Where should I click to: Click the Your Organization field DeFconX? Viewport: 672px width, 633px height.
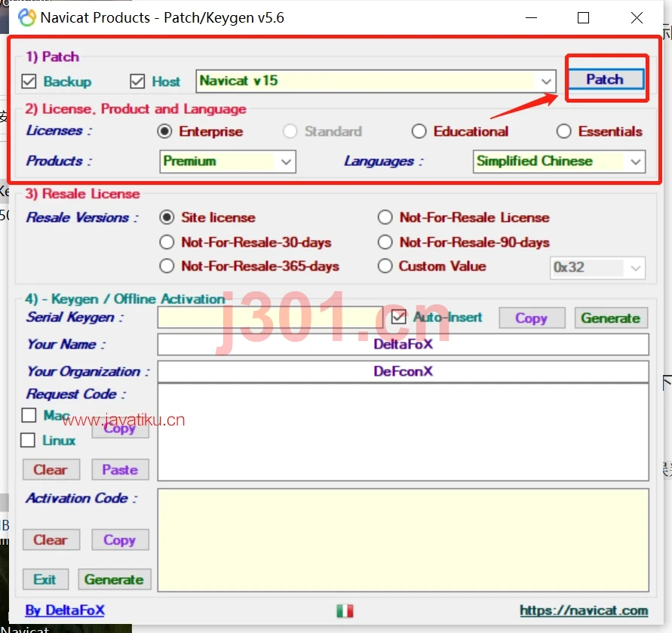point(403,371)
